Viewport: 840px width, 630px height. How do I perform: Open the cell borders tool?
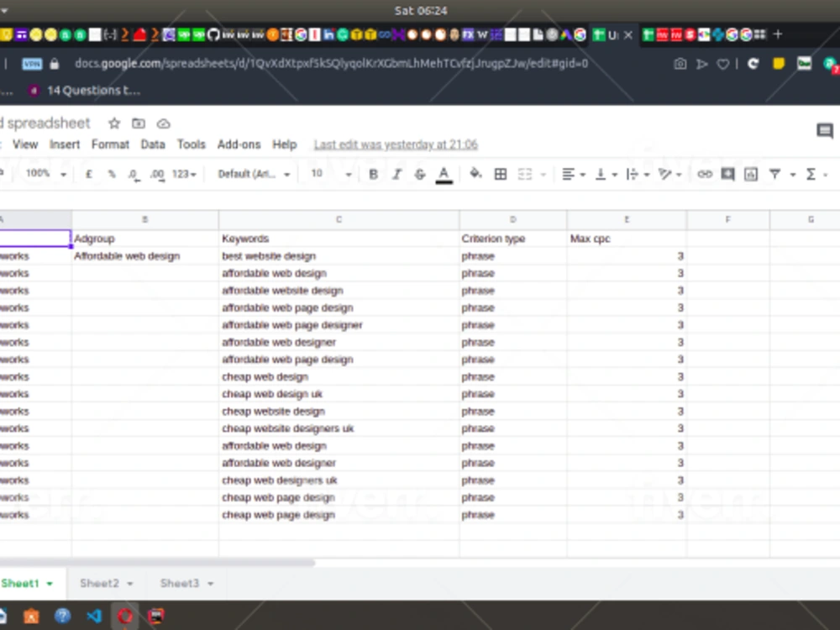click(501, 174)
